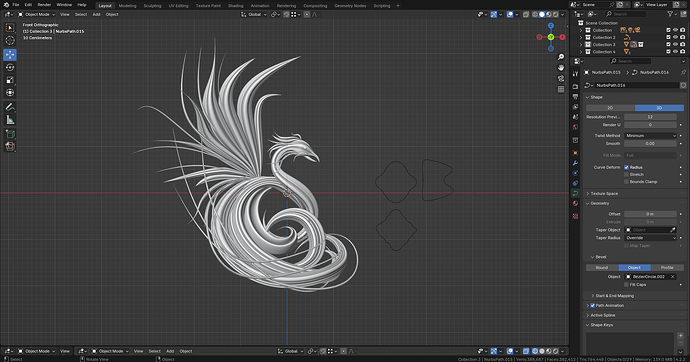Open the Twist Method dropdown
The width and height of the screenshot is (690, 362).
tap(650, 135)
